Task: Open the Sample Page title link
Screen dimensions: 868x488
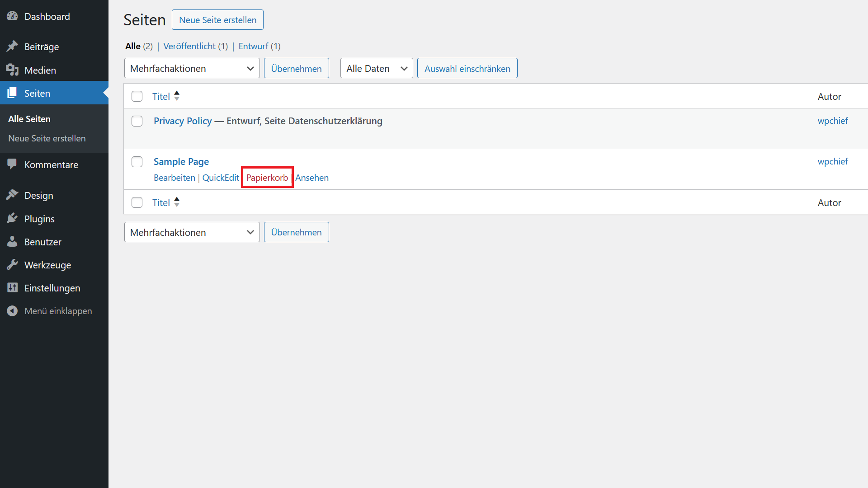Action: (181, 161)
